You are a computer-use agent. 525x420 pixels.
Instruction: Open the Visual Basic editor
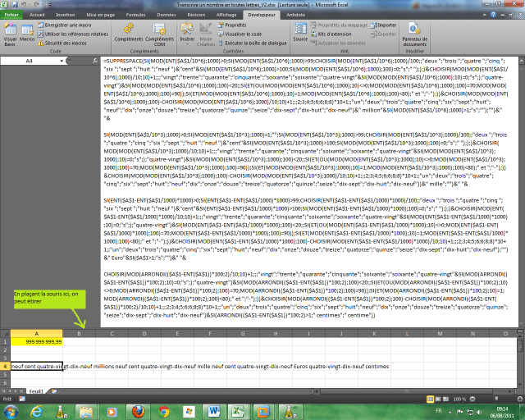(x=10, y=34)
